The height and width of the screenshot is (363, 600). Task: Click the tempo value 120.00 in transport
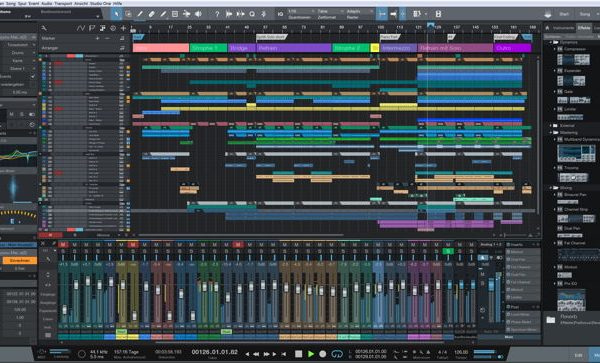[x=461, y=352]
